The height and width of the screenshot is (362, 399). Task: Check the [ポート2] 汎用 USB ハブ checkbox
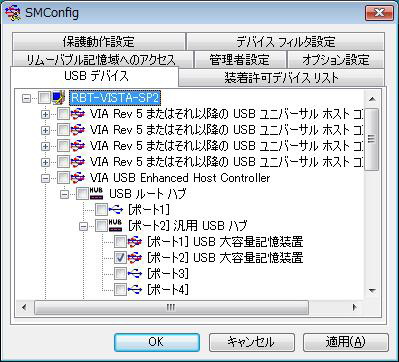pyautogui.click(x=101, y=226)
